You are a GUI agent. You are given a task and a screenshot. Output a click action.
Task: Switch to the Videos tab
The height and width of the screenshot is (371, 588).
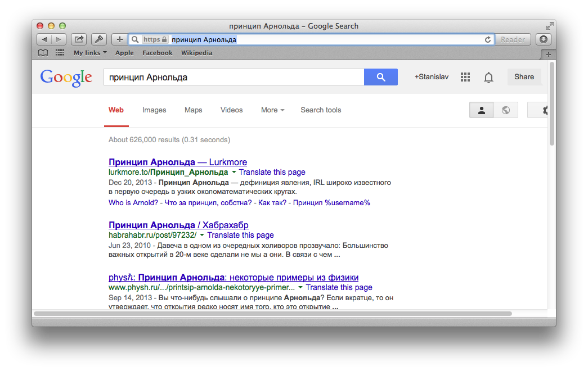tap(231, 110)
